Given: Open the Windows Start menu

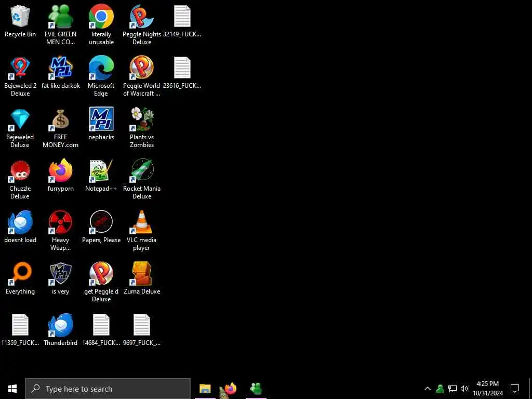Looking at the screenshot, I should (x=12, y=389).
